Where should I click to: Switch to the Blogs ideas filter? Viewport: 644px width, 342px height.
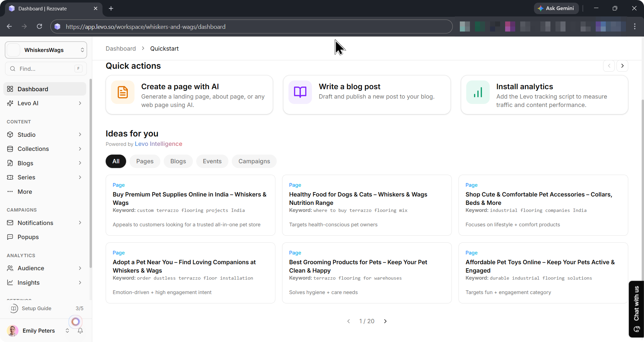178,161
